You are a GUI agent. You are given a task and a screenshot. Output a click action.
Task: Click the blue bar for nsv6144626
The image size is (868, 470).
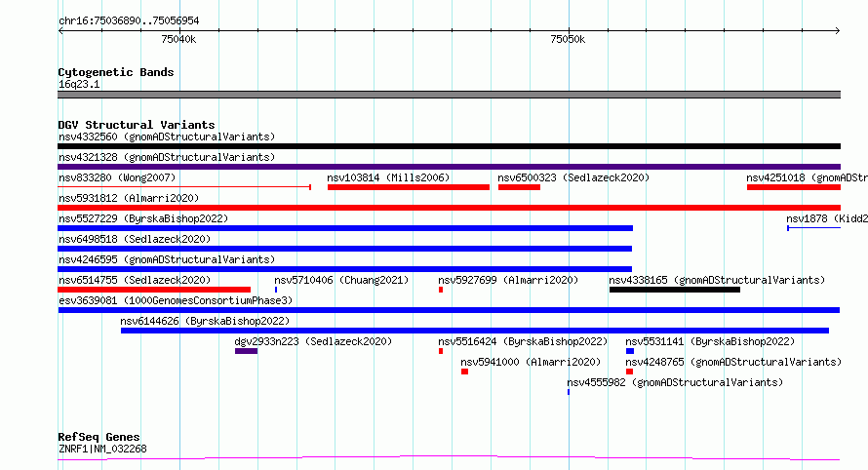(475, 331)
